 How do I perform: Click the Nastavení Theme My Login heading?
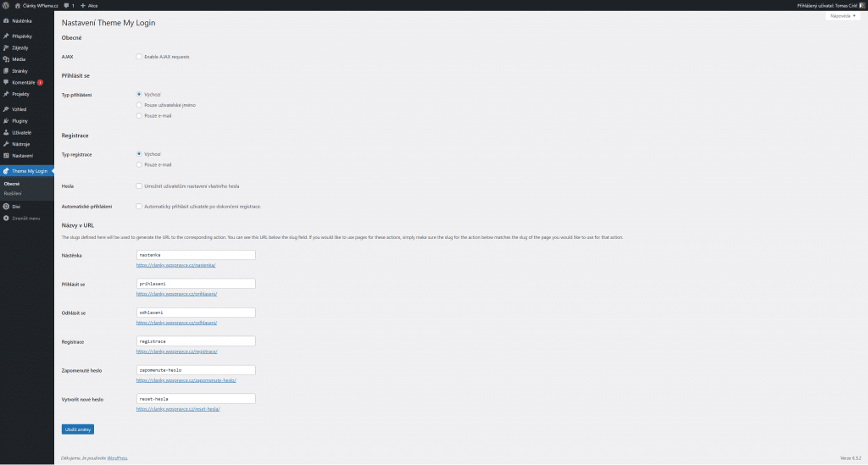[x=108, y=23]
